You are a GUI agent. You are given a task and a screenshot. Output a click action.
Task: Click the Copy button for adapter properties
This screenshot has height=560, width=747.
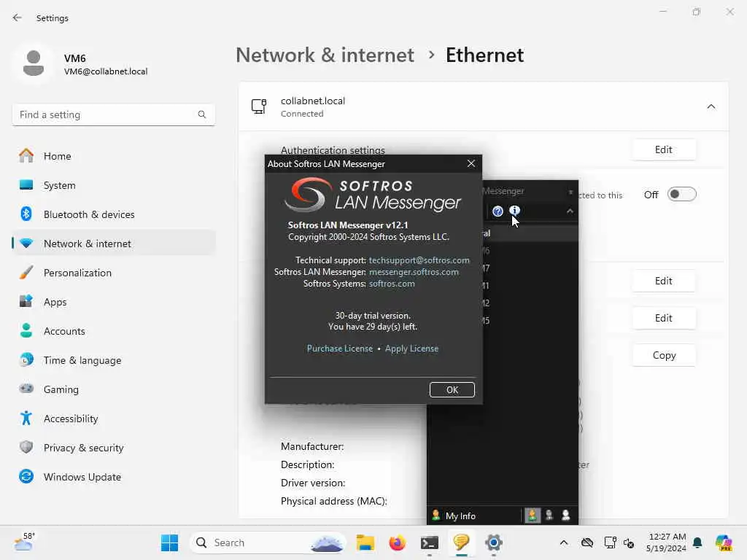tap(664, 355)
